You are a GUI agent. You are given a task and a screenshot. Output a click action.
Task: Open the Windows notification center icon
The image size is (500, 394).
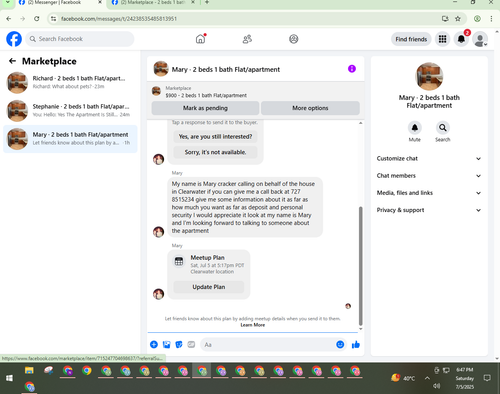point(487,378)
